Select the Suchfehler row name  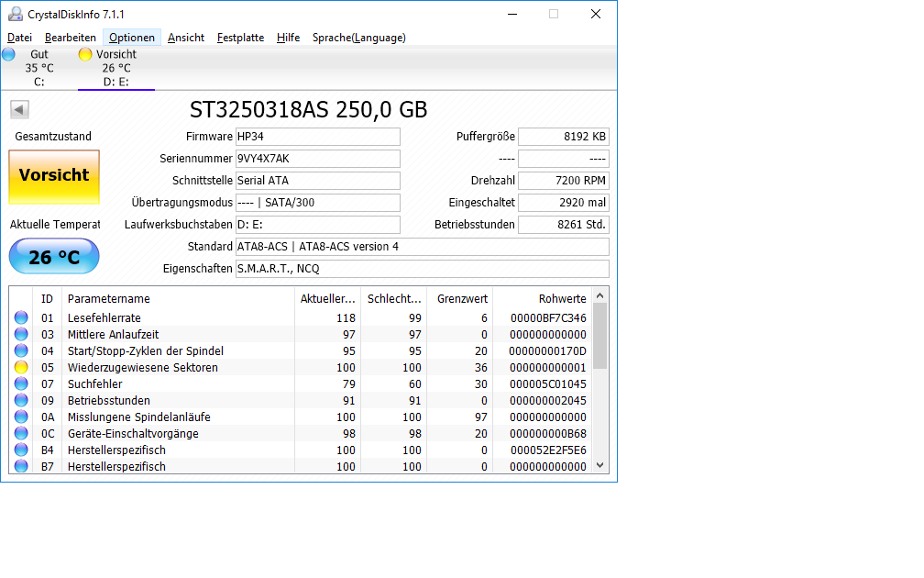(95, 383)
